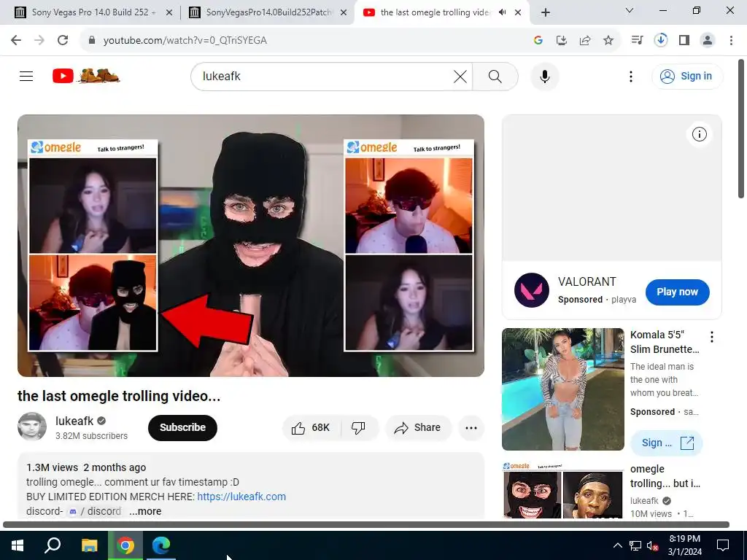Open Windows notification center
This screenshot has height=560, width=747.
[723, 545]
